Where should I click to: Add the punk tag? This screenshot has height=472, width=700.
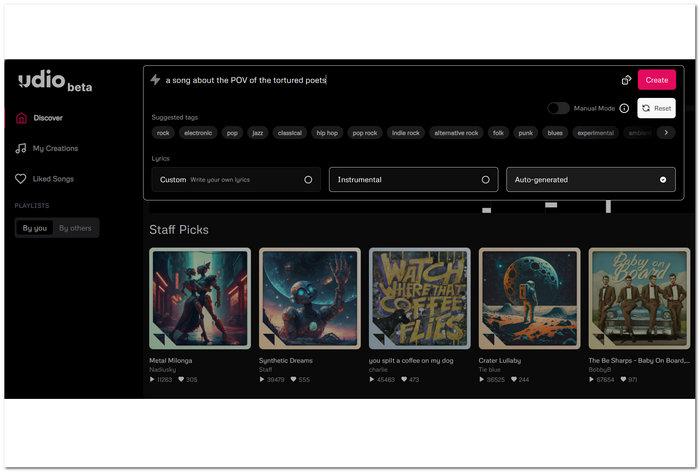pos(525,133)
